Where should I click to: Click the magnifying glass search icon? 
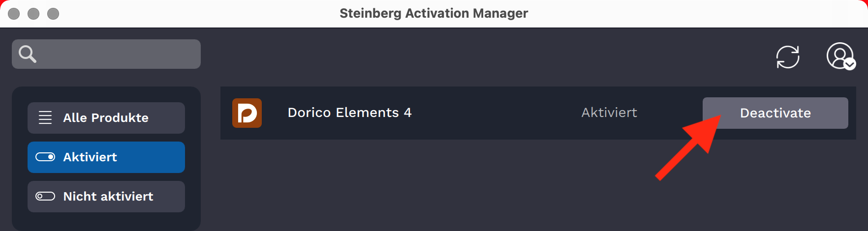27,54
